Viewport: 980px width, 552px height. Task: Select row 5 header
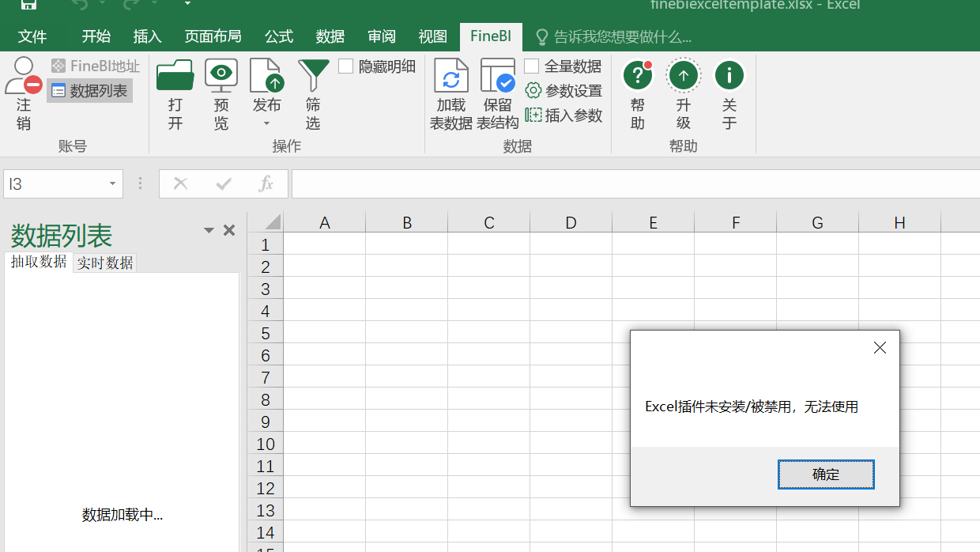(266, 333)
